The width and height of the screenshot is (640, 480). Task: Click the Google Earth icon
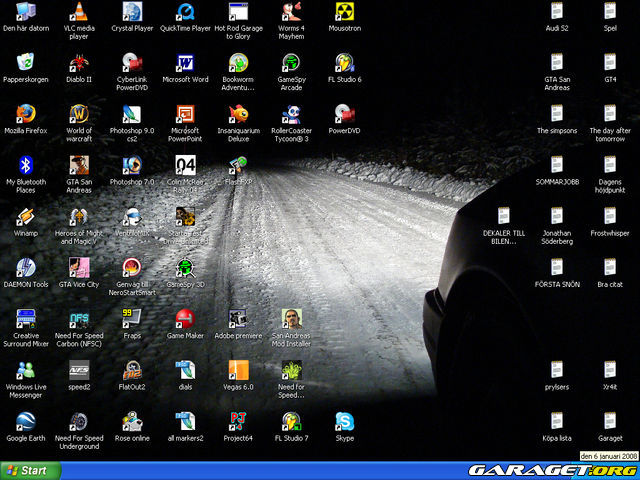[x=26, y=422]
